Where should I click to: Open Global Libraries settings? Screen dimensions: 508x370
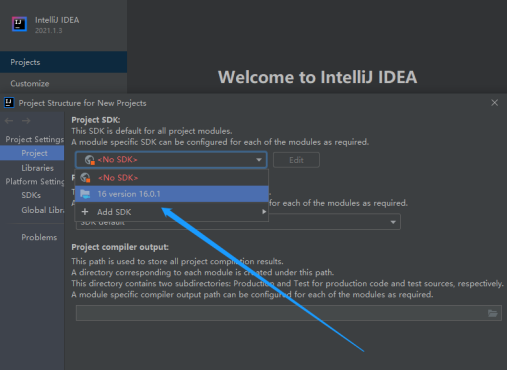tap(43, 210)
